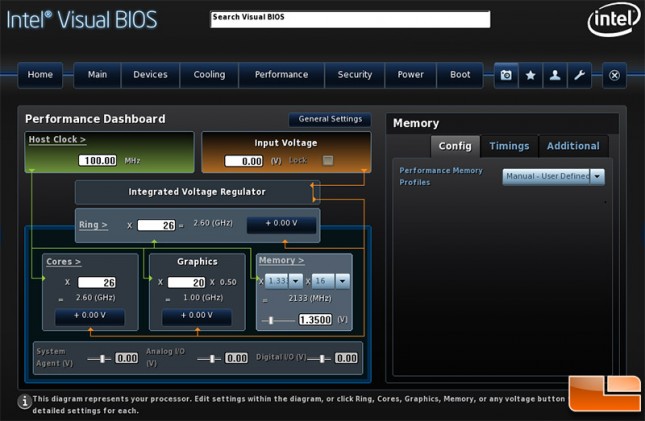Click the Ring + 0.00 V voltage button
Screen dimensions: 645x421
tap(281, 224)
